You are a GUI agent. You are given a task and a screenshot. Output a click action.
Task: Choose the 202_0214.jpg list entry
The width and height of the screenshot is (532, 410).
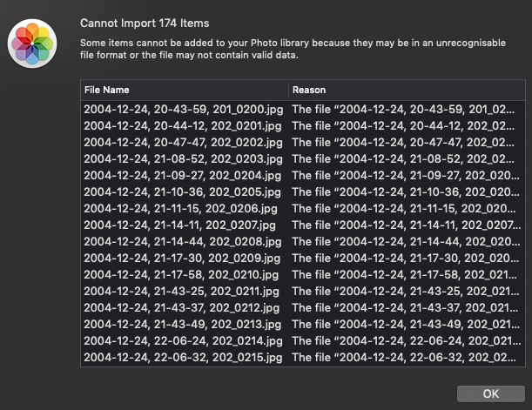tap(182, 340)
